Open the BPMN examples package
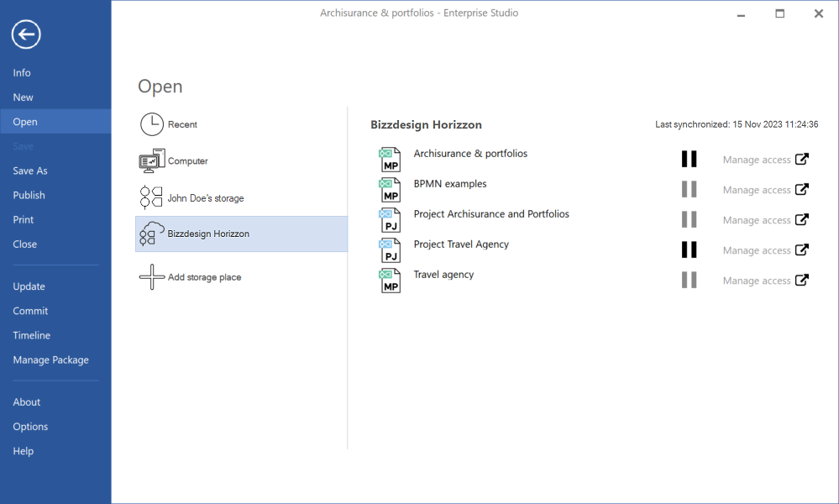 [x=449, y=184]
